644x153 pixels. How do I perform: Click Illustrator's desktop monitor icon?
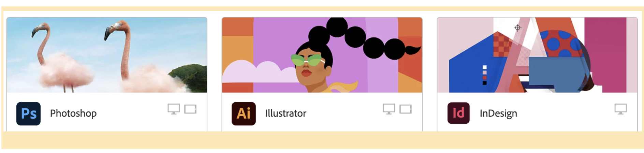[x=389, y=109]
